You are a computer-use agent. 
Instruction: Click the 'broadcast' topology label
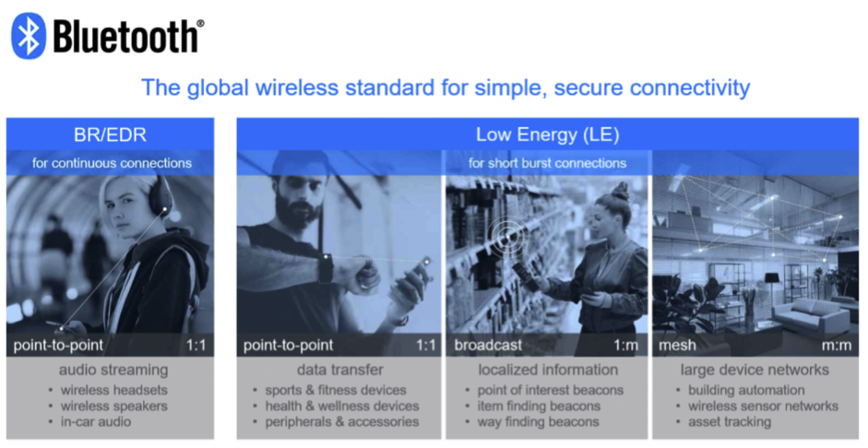(488, 346)
